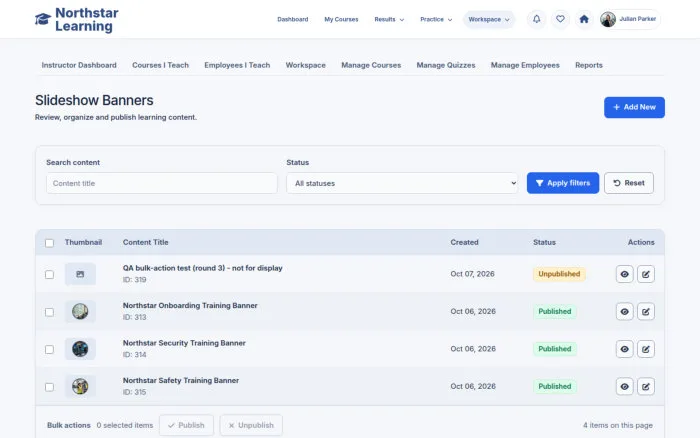The height and width of the screenshot is (438, 700).
Task: Click the Add New button
Action: [634, 107]
